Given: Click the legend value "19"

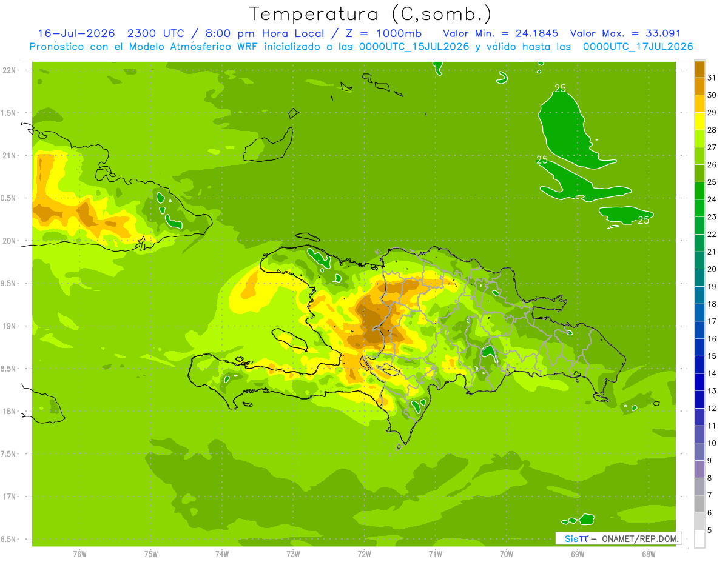Looking at the screenshot, I should click(x=712, y=286).
